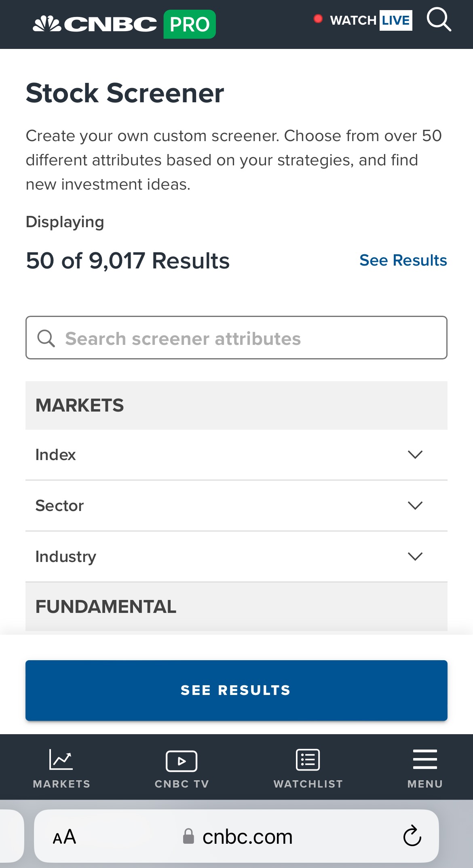
Task: Open the hamburger Menu icon
Action: 425,760
